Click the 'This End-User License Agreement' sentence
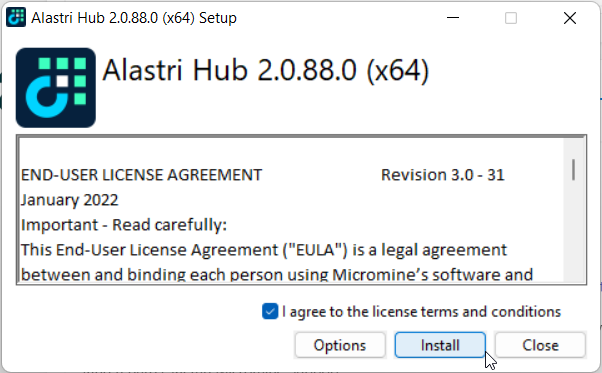602x373 pixels. pyautogui.click(x=264, y=250)
